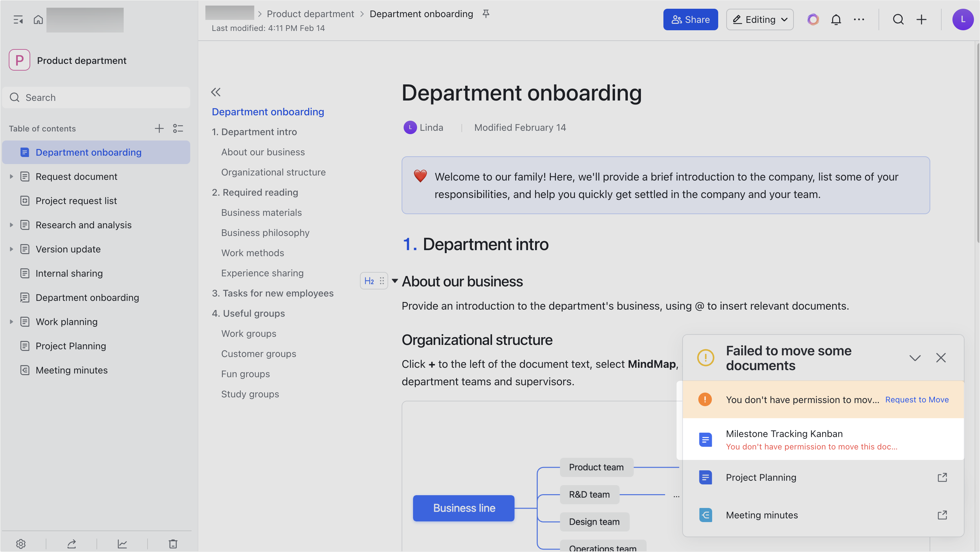
Task: Click the R&D team mind map node
Action: point(589,495)
